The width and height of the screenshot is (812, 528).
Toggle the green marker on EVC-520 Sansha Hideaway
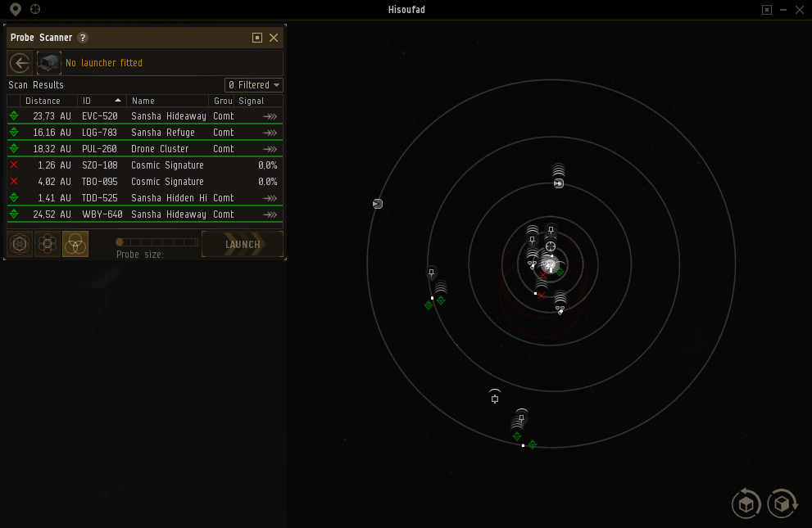[x=13, y=115]
